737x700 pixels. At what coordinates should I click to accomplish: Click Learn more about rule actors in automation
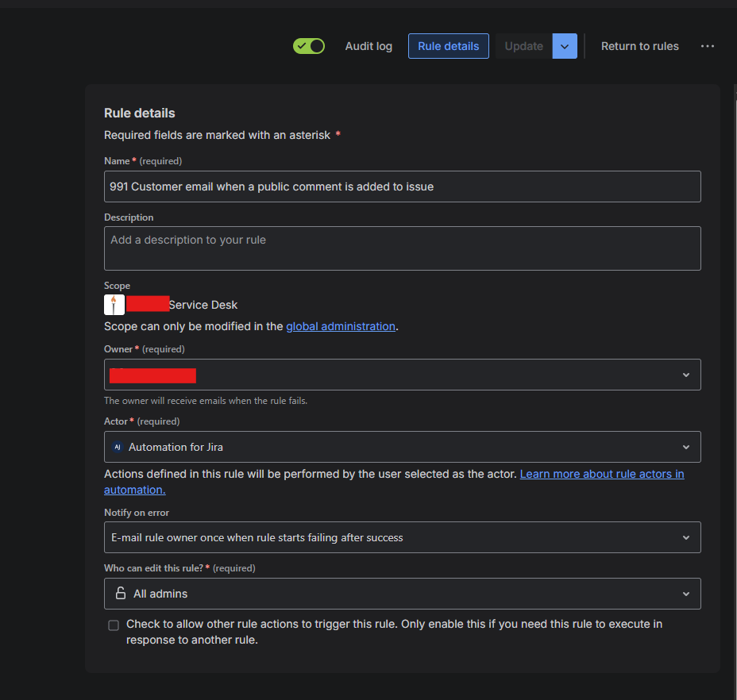point(601,474)
